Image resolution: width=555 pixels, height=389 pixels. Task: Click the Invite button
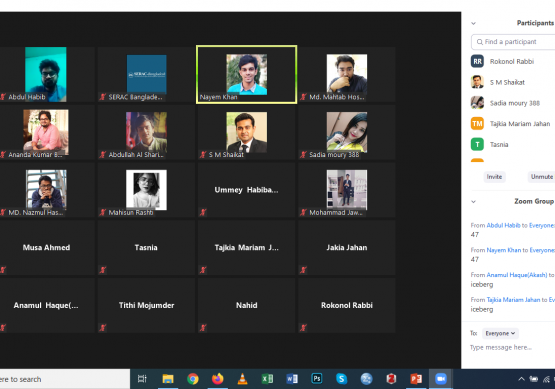(x=494, y=177)
